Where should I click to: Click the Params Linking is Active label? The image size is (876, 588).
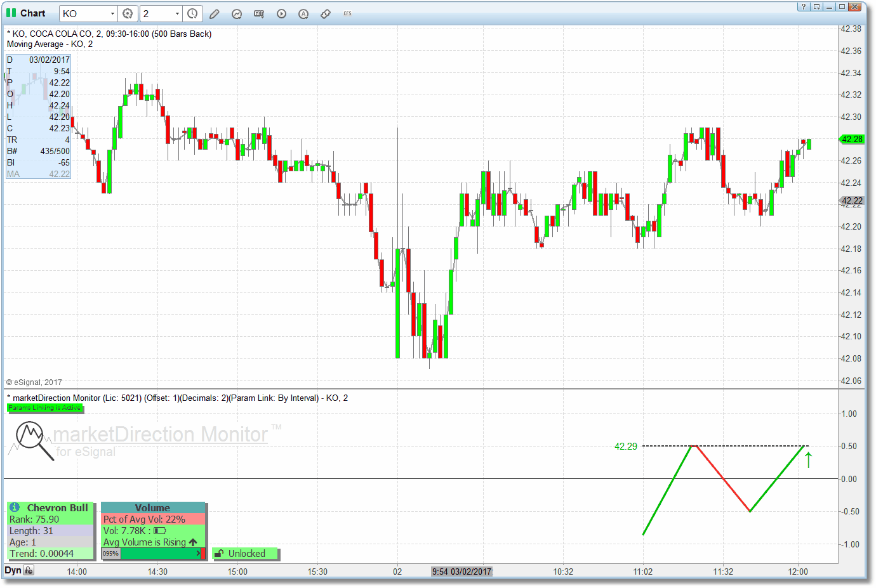pos(44,408)
